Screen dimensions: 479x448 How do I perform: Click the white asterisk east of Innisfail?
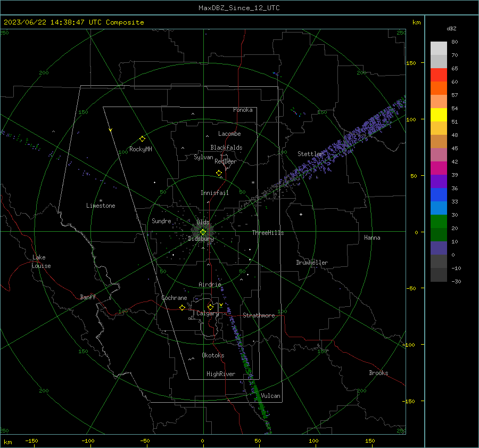click(253, 183)
